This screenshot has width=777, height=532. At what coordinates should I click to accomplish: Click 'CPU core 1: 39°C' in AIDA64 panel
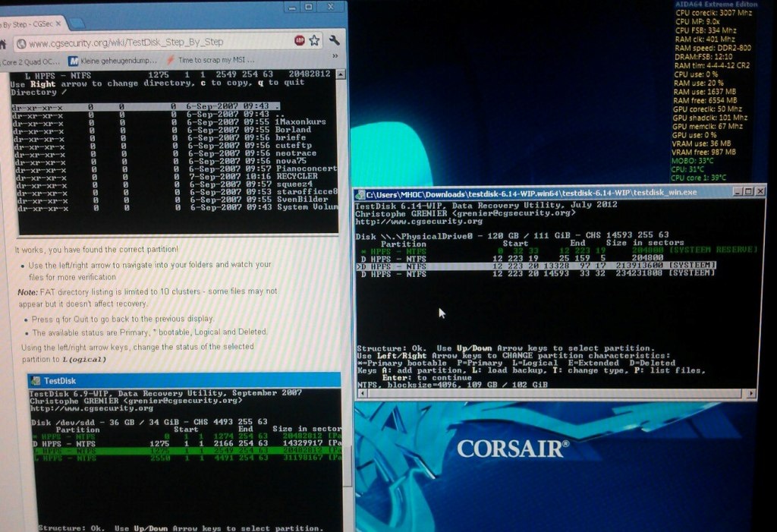[x=699, y=178]
